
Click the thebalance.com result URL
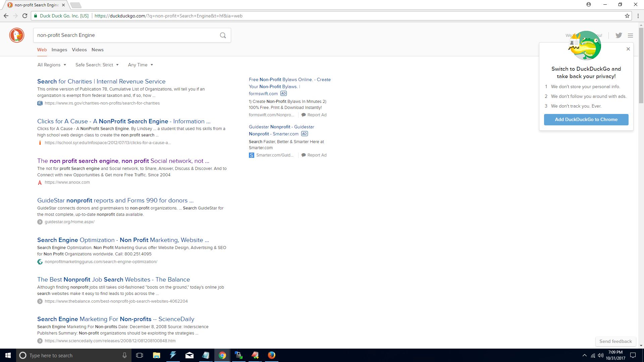pyautogui.click(x=116, y=301)
